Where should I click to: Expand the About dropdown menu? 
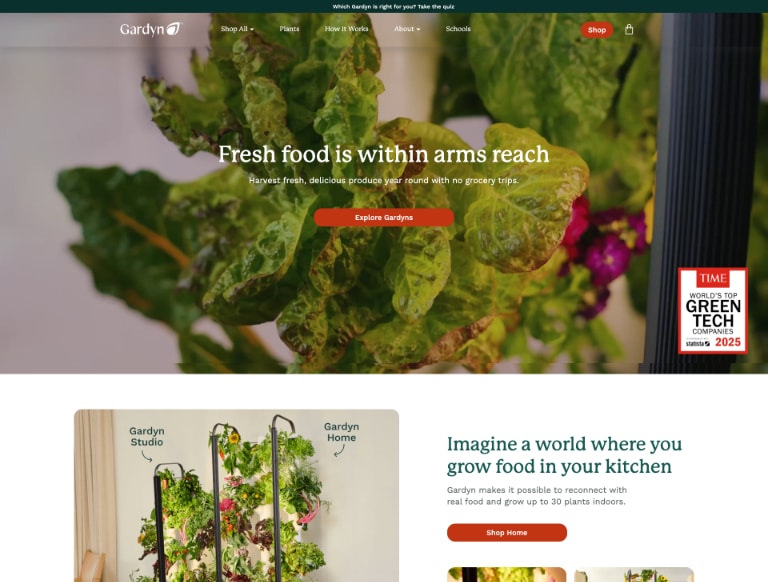pyautogui.click(x=407, y=29)
